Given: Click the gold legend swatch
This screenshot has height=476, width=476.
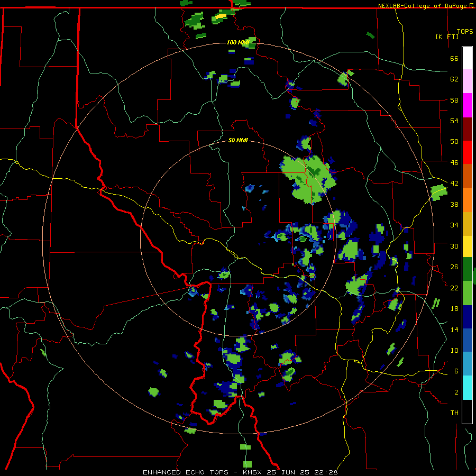Looking at the screenshot, I should (467, 224).
